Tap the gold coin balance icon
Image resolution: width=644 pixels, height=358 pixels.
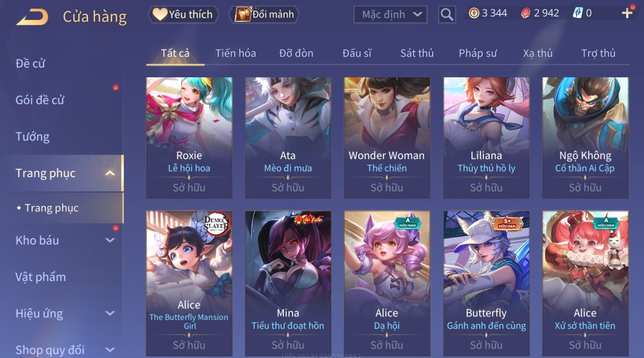pos(473,13)
